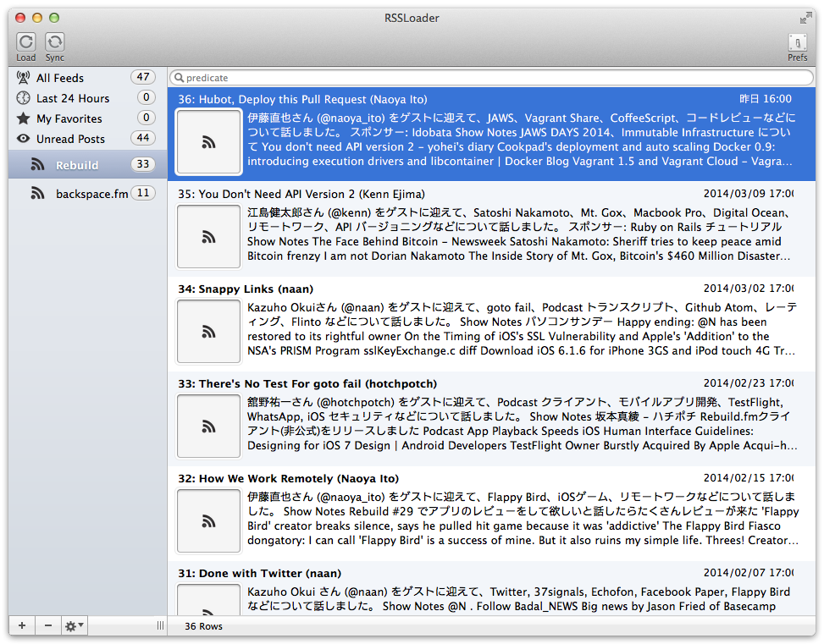Click the Last 24 Hours count badge 0
Image resolution: width=824 pixels, height=644 pixels.
click(147, 97)
